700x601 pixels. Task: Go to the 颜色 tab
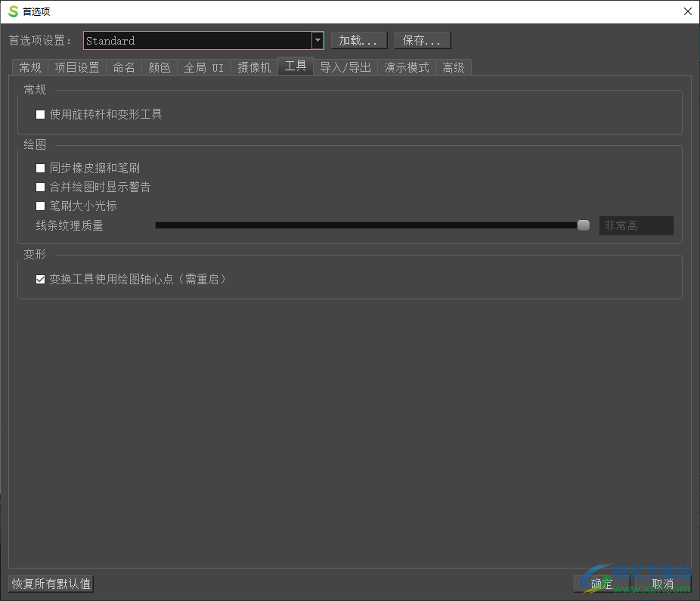tap(160, 67)
